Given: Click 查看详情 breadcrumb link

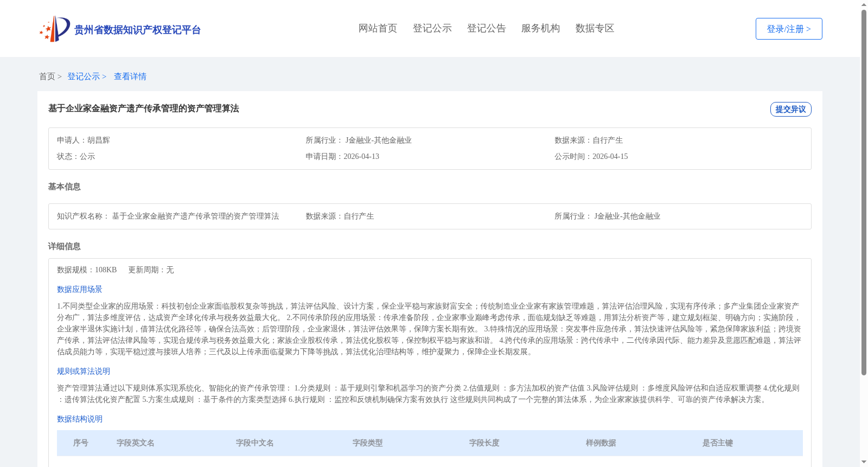Looking at the screenshot, I should coord(130,76).
